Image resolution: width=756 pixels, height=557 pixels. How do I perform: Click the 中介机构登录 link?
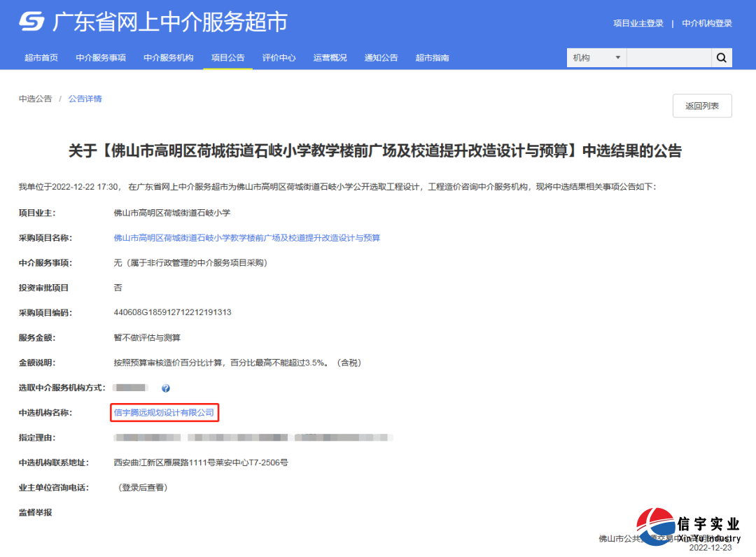[x=706, y=23]
